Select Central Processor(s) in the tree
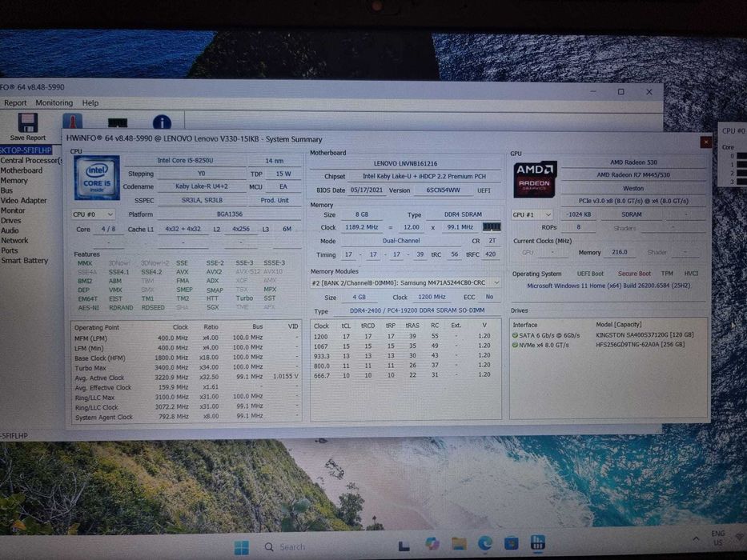The image size is (747, 560). pyautogui.click(x=31, y=161)
